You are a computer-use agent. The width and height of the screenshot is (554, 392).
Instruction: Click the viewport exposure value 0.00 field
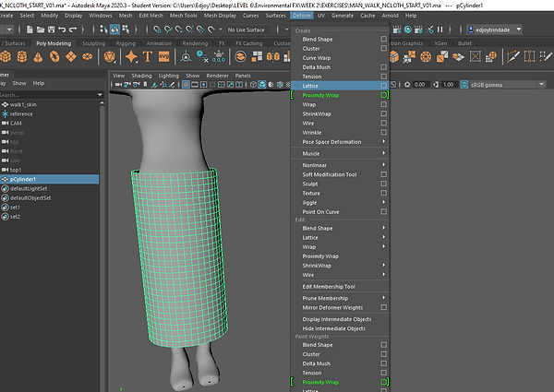(420, 84)
